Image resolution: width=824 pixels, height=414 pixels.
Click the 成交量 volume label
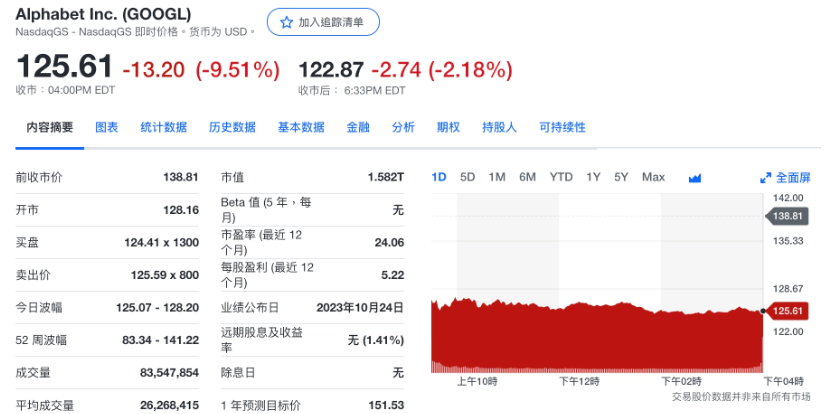[33, 373]
